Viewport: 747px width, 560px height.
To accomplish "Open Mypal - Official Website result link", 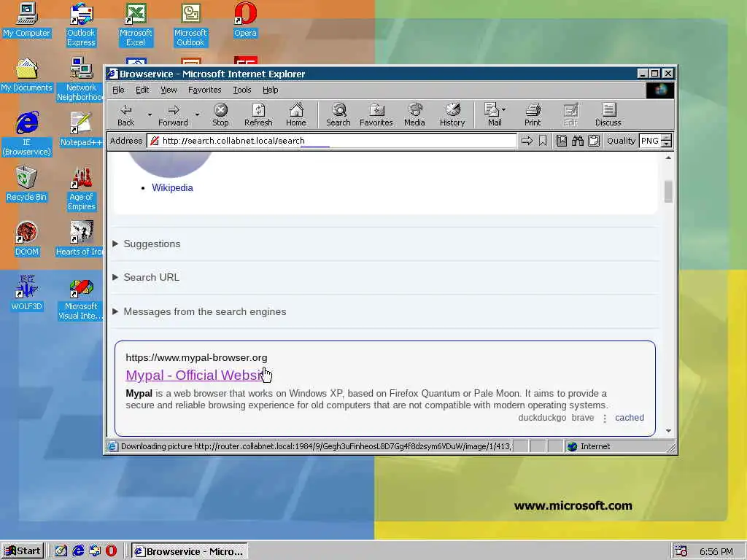I will 194,376.
